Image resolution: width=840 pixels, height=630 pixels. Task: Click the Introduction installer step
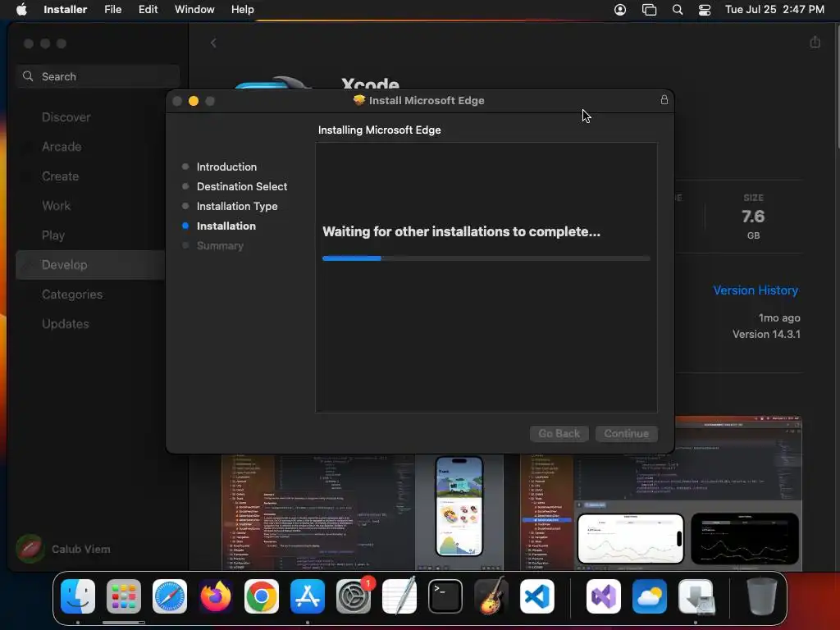[226, 167]
